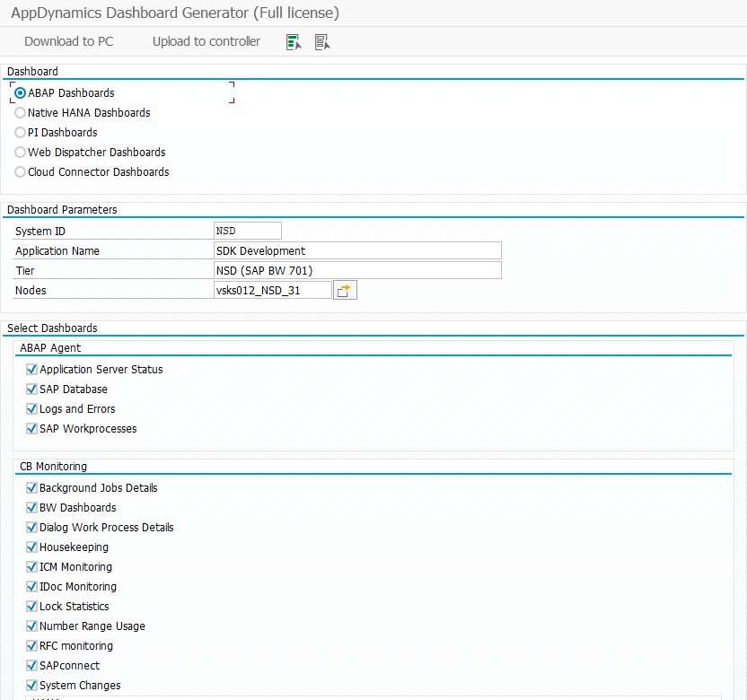Uncheck RFC monitoring checkbox
The width and height of the screenshot is (747, 700).
(x=32, y=646)
